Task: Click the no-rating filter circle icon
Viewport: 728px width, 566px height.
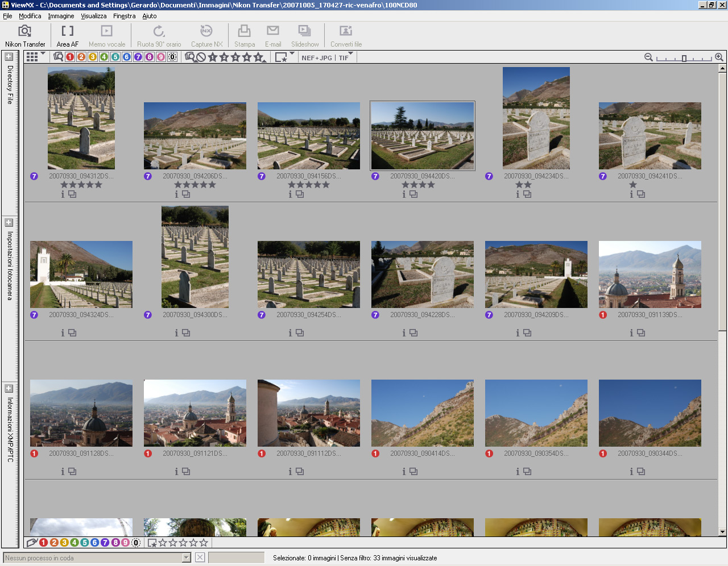Action: point(201,57)
